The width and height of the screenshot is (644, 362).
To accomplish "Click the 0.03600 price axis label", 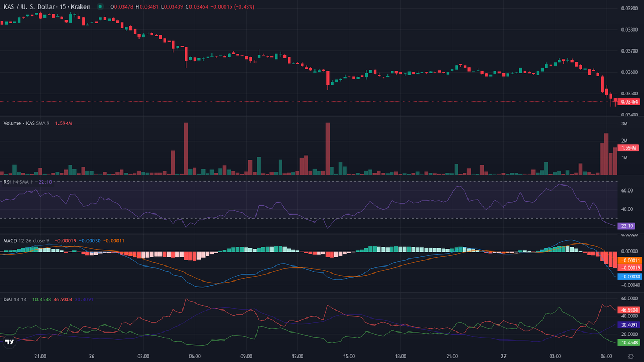I will [x=630, y=72].
